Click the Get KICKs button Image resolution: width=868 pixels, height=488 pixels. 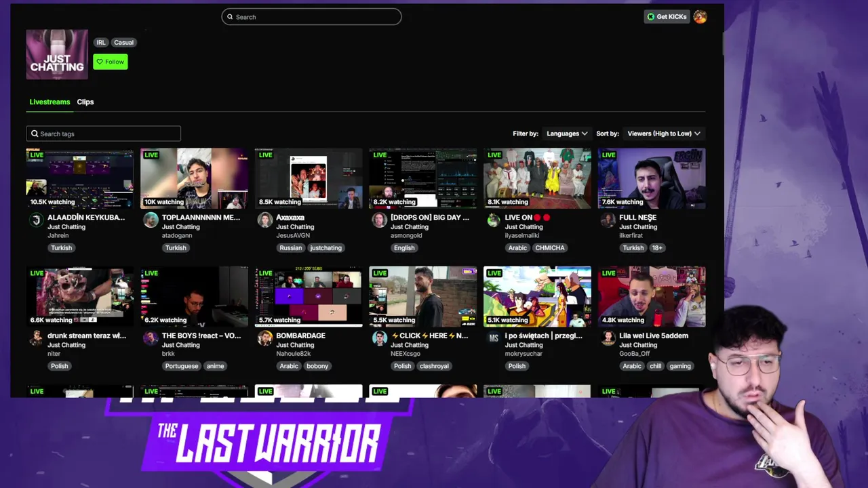(667, 17)
